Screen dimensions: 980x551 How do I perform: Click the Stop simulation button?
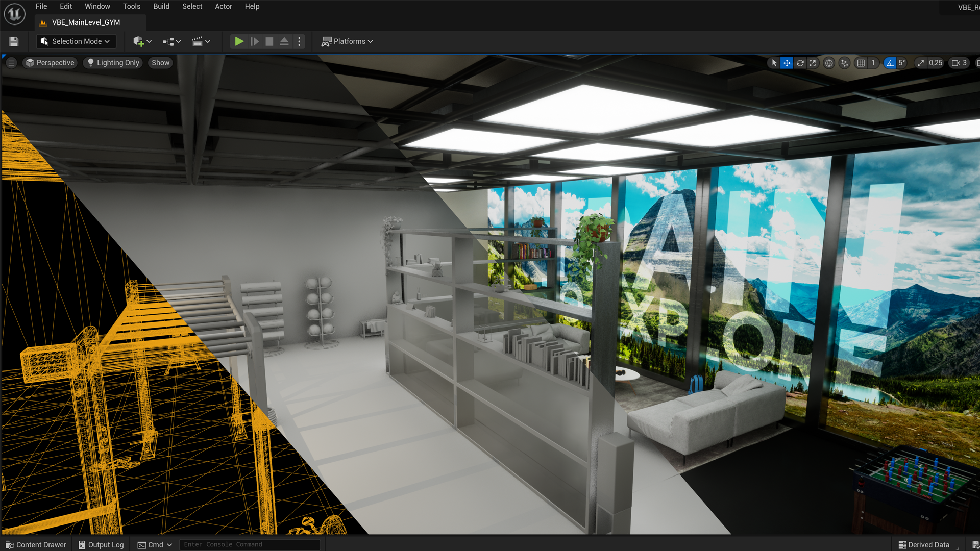click(269, 41)
